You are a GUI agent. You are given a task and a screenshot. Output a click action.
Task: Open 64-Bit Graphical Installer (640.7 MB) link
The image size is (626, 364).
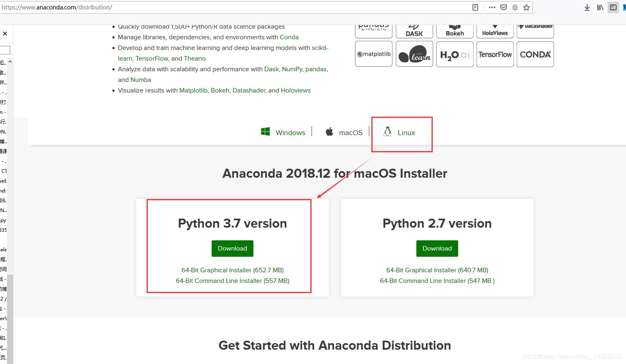tap(437, 270)
